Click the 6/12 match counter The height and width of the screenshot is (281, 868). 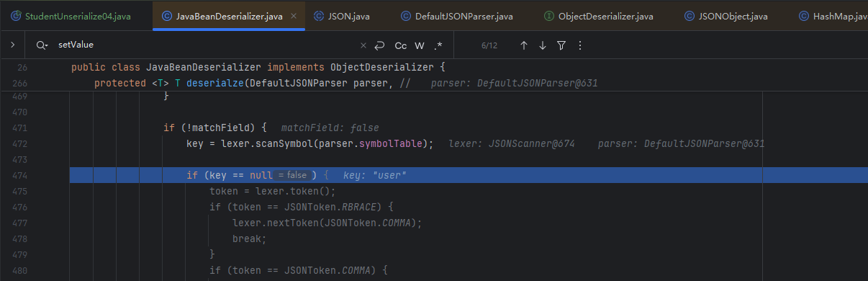489,45
